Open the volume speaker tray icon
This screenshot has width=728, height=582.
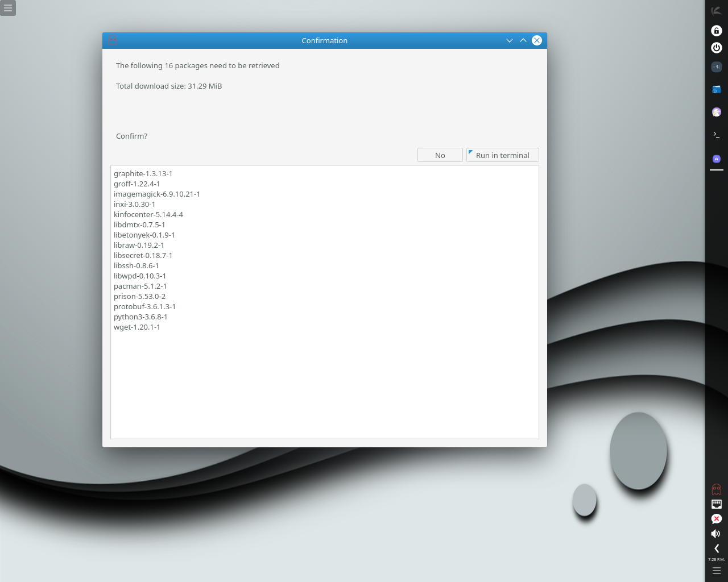[x=716, y=534]
